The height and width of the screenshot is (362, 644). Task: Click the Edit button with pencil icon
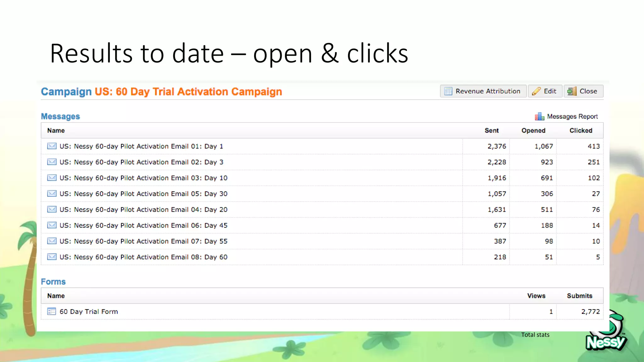point(545,91)
